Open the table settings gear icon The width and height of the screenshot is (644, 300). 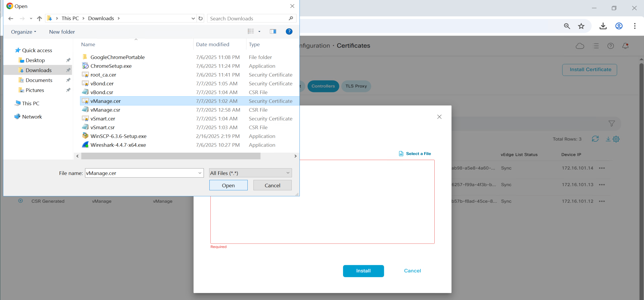pos(616,139)
